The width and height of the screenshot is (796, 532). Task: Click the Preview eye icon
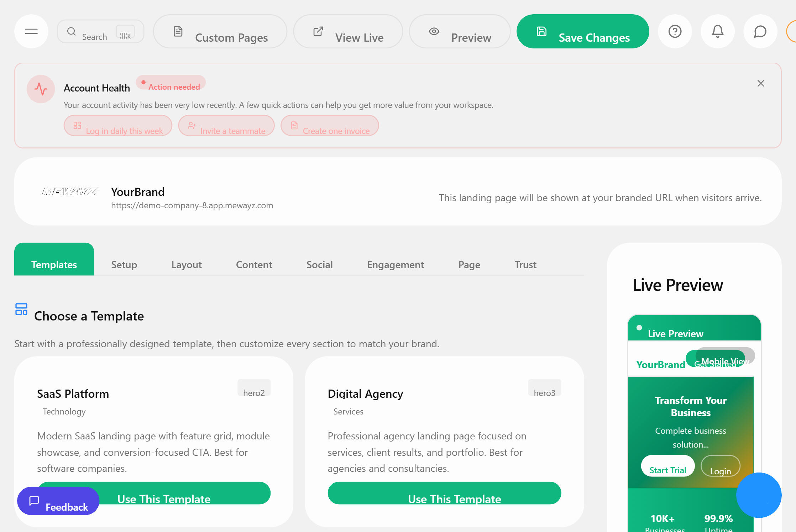point(434,31)
